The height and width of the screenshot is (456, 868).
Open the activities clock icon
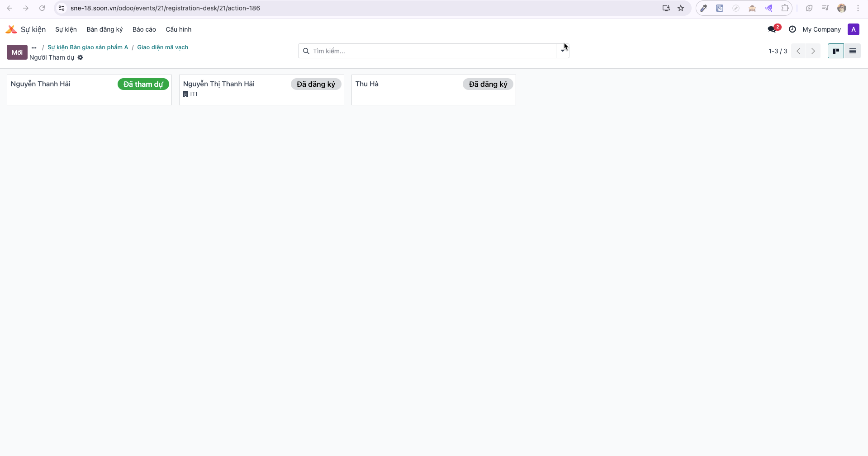(x=792, y=29)
